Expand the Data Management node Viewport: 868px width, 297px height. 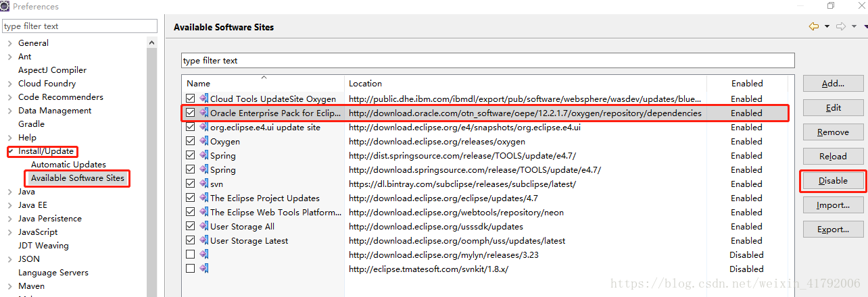10,111
